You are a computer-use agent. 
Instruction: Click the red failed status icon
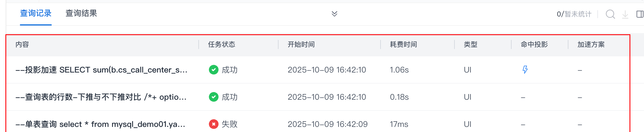pyautogui.click(x=213, y=124)
